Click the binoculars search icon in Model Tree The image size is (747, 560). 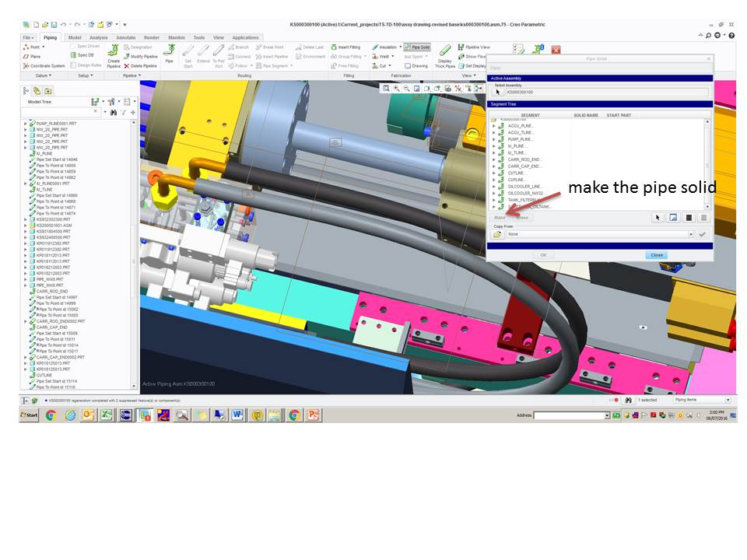(x=114, y=112)
